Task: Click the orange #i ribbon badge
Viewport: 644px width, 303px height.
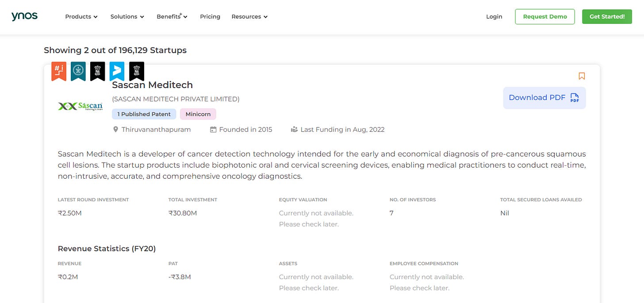Action: 59,71
